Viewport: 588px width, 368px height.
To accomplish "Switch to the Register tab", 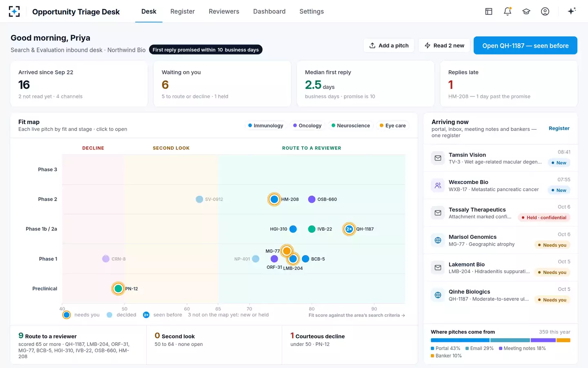I will [x=183, y=11].
